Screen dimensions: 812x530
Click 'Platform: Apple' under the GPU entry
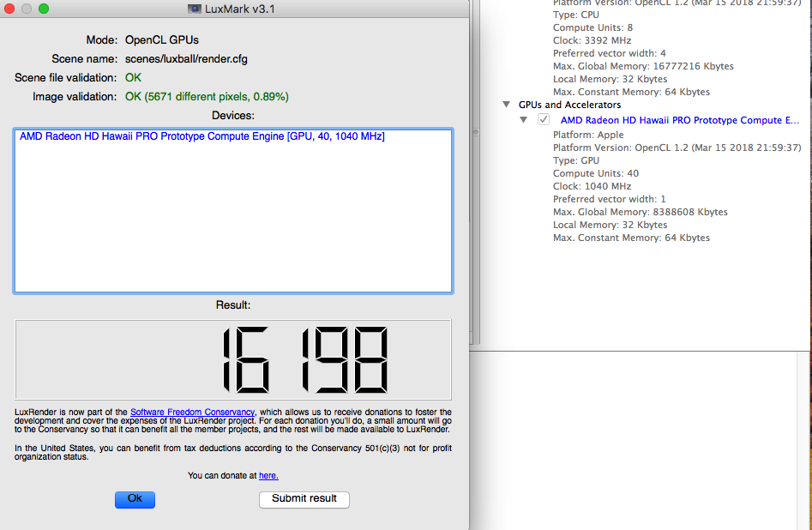coord(587,135)
